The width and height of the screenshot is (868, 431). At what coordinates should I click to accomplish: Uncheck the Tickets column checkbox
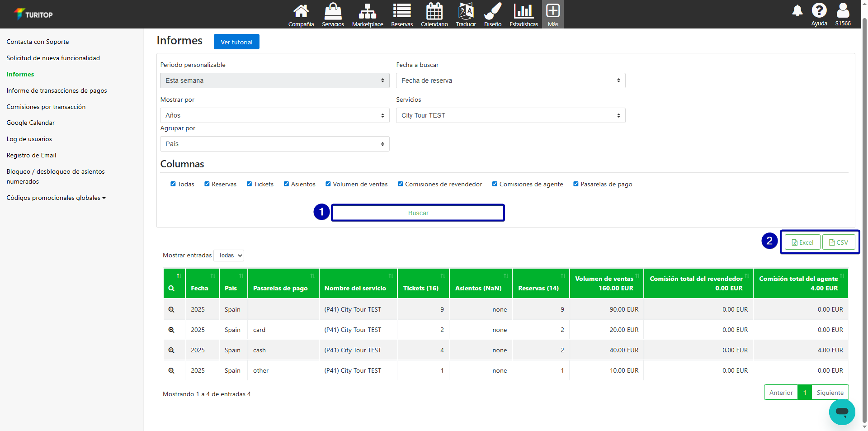(249, 184)
